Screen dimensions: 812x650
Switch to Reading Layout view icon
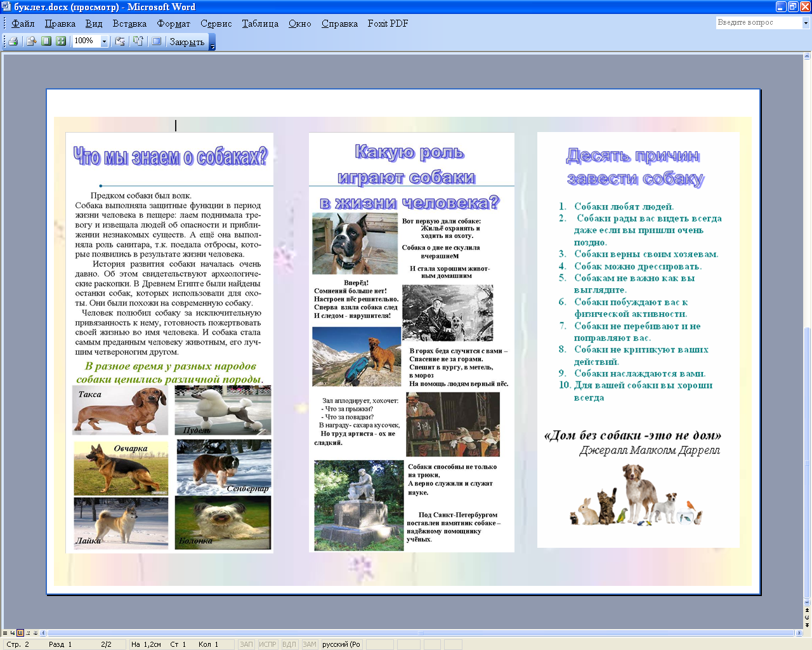(x=36, y=633)
